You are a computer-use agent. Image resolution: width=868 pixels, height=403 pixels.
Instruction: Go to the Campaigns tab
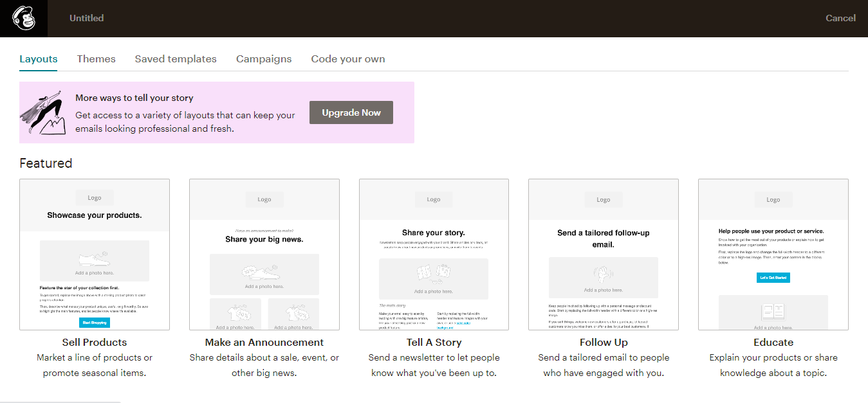pyautogui.click(x=264, y=58)
